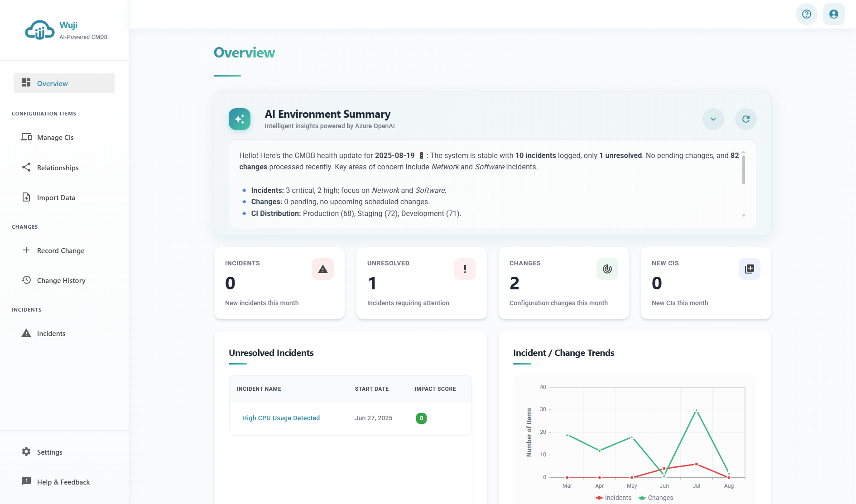Open the user account profile icon
Viewport: 856px width, 504px height.
tap(833, 14)
